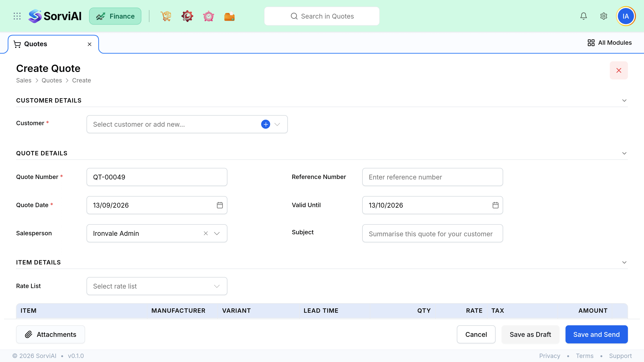Click the SorviAI logo

tap(55, 16)
